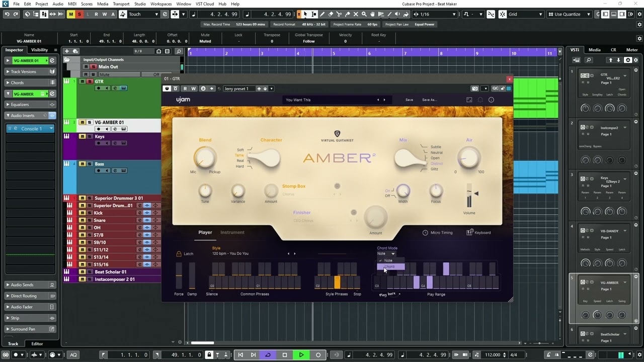
Task: Switch to the Instrument tab in Amber
Action: point(232,232)
